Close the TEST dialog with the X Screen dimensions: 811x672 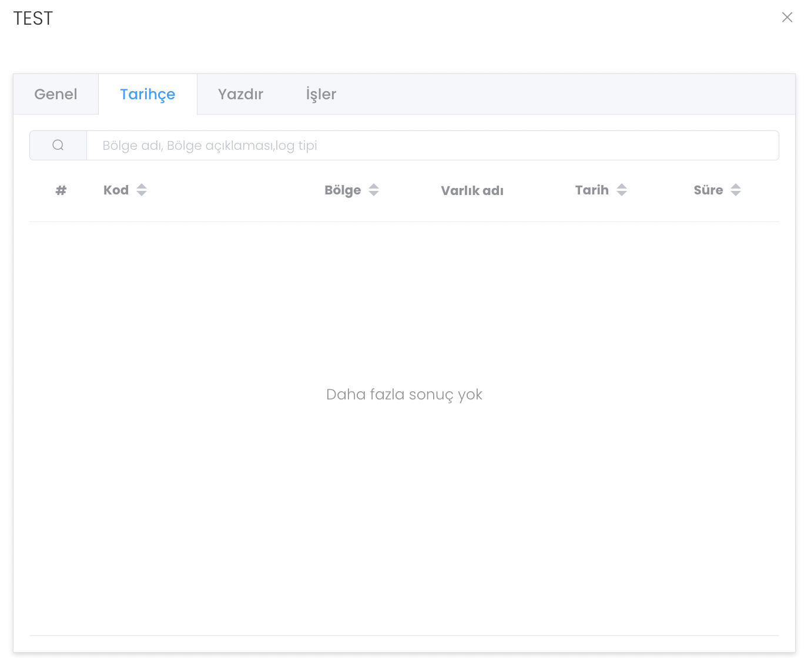tap(787, 18)
